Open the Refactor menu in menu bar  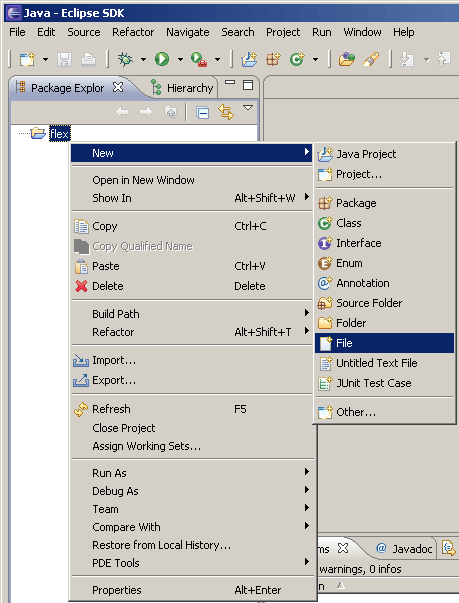133,32
